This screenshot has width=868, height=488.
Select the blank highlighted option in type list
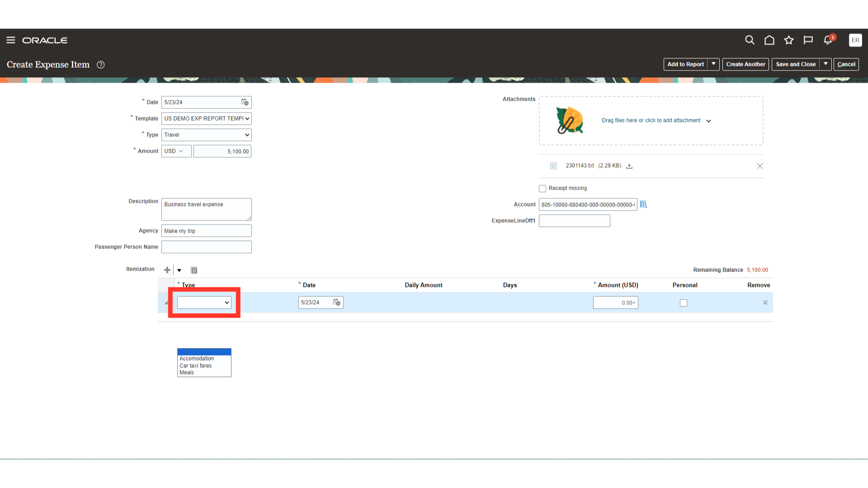[204, 352]
